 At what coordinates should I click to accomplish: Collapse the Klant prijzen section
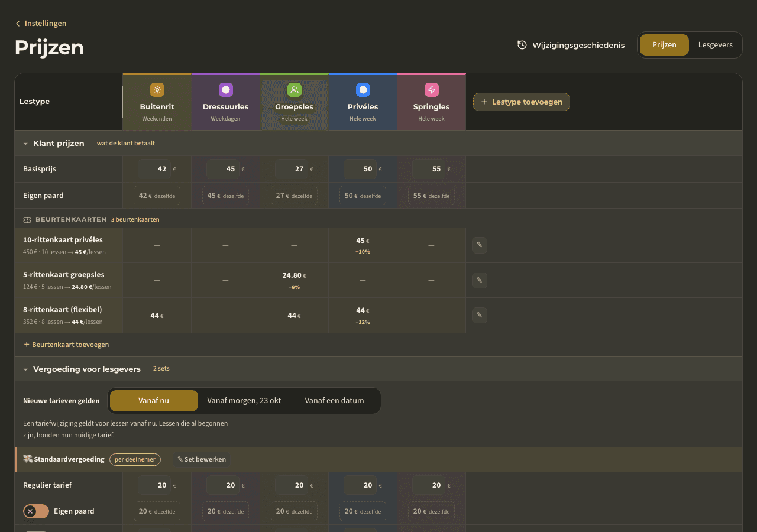pos(25,144)
